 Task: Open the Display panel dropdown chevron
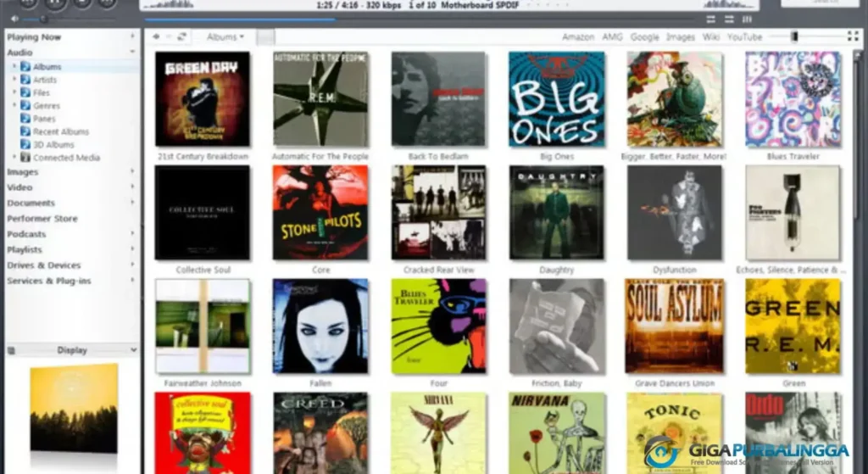(x=133, y=350)
